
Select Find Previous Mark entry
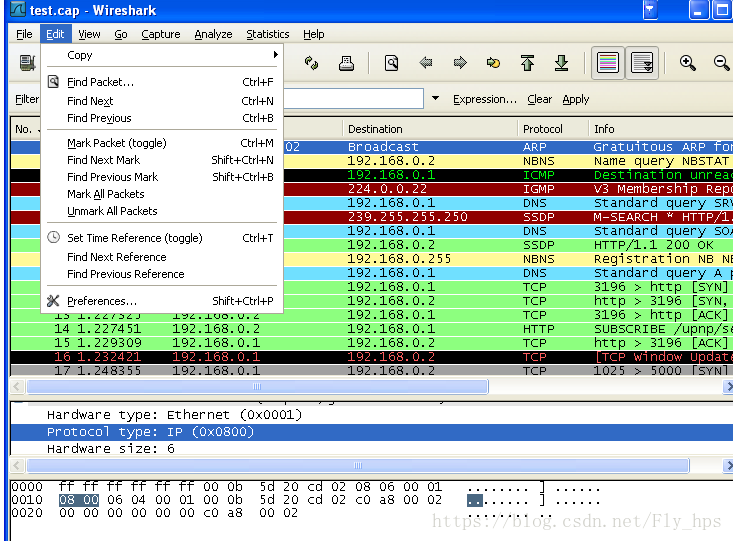pos(162,177)
